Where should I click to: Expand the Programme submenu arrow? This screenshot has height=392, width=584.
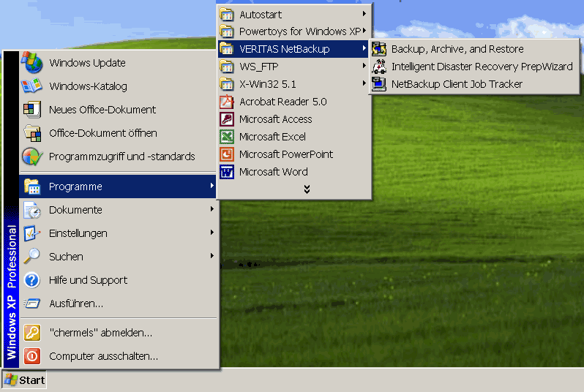click(211, 185)
